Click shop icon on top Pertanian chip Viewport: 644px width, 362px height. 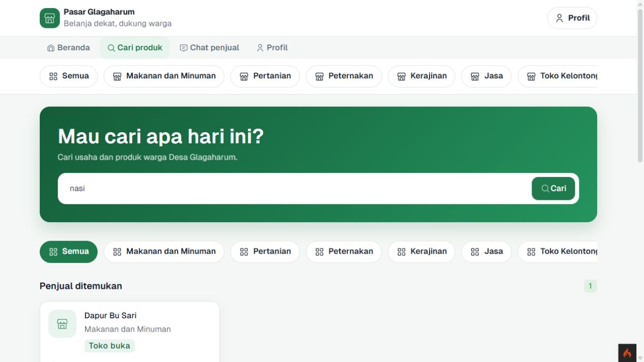(244, 76)
